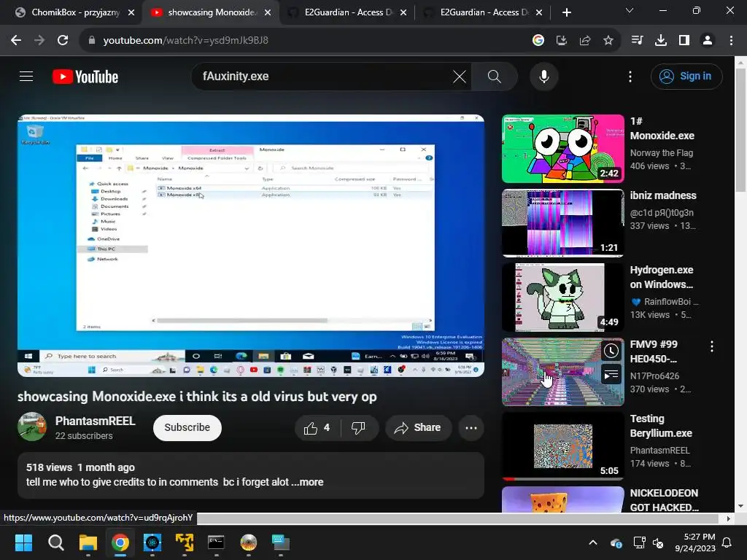This screenshot has height=560, width=747.
Task: Toggle Chrome side panel
Action: click(684, 41)
